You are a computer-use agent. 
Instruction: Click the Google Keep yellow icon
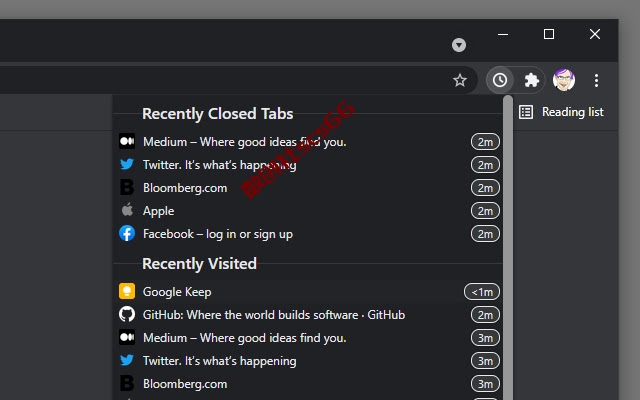(127, 291)
